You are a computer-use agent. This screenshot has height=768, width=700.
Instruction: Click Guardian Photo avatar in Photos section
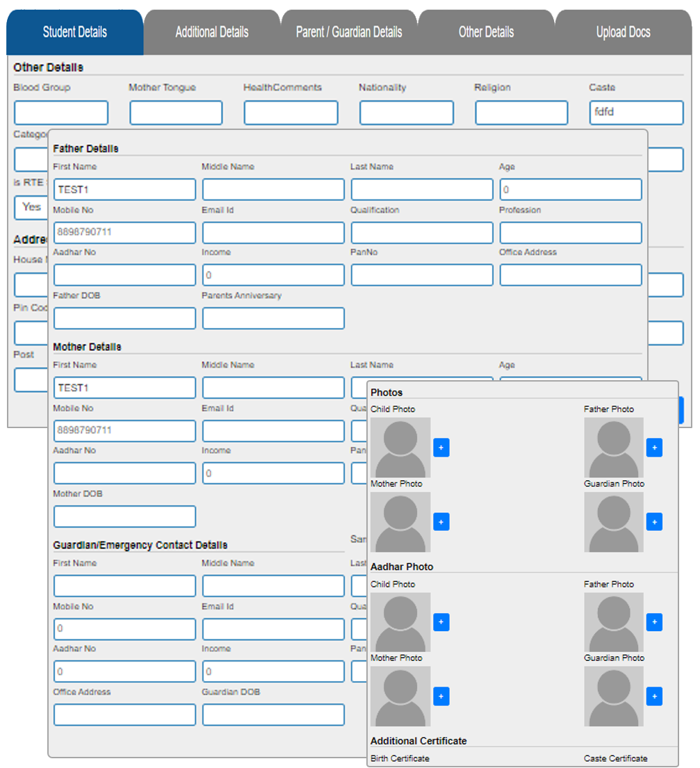click(x=614, y=522)
